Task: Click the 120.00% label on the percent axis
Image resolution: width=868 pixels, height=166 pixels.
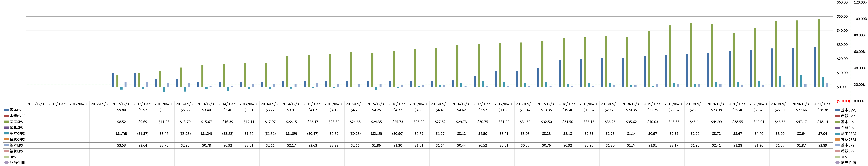Action: [x=861, y=2]
